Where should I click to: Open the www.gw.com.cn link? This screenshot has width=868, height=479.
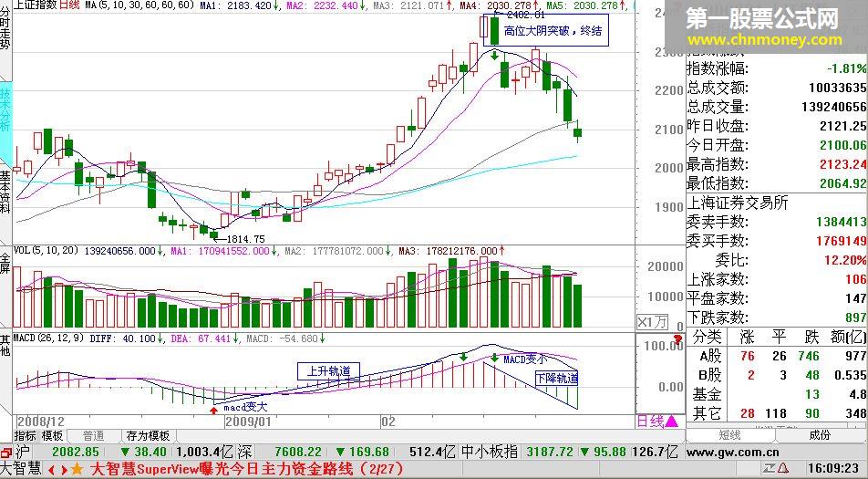coord(732,453)
